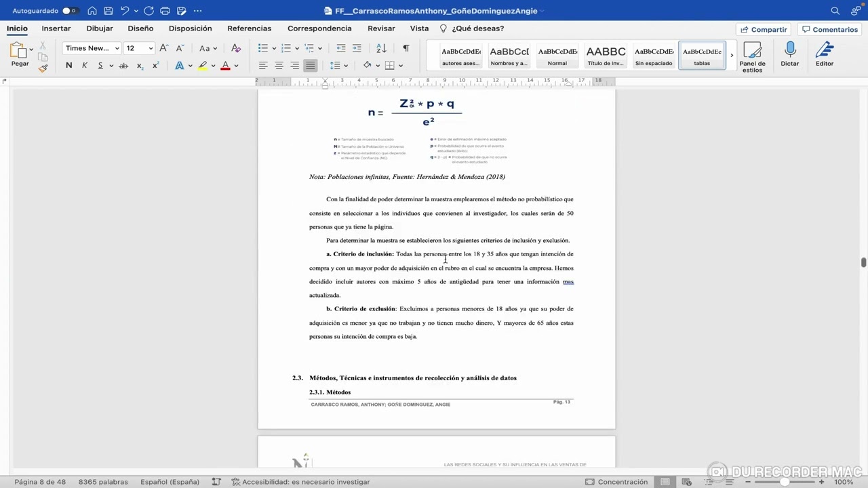
Task: Apply the Normal style
Action: [557, 56]
